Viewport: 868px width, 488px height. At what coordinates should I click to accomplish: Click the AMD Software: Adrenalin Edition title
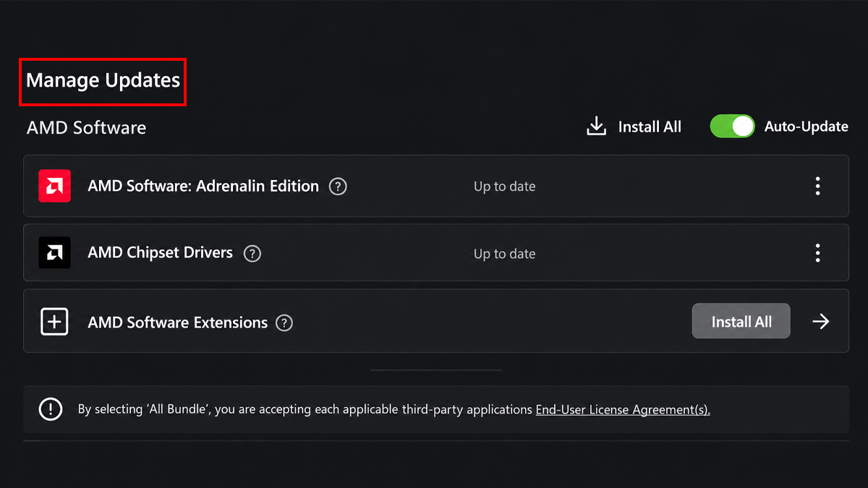203,186
